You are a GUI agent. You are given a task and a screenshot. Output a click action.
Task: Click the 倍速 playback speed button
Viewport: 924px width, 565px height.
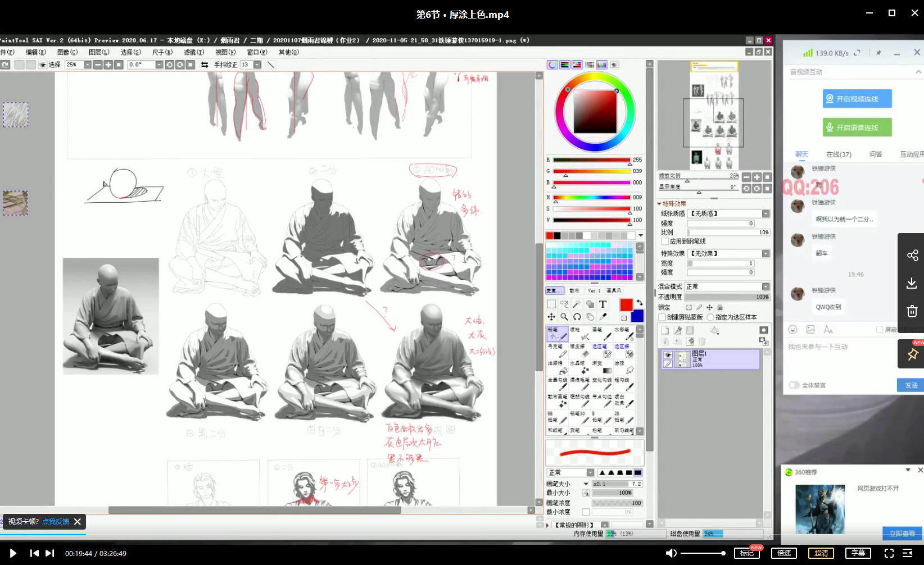click(x=784, y=553)
